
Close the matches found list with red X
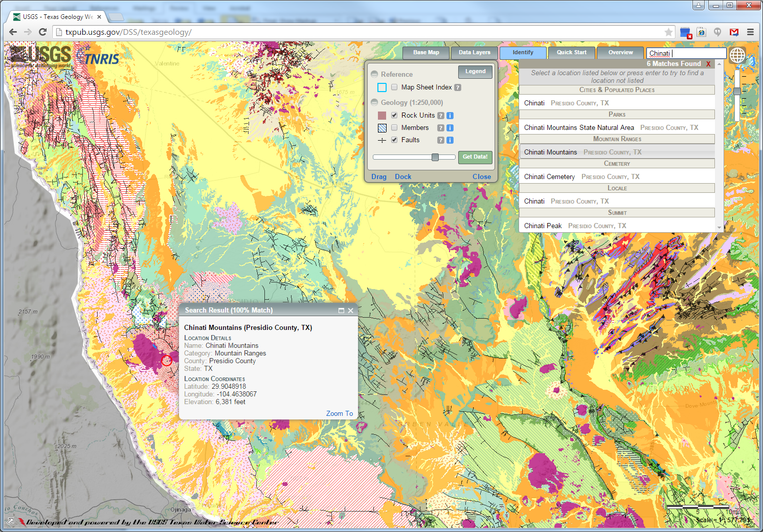(708, 64)
